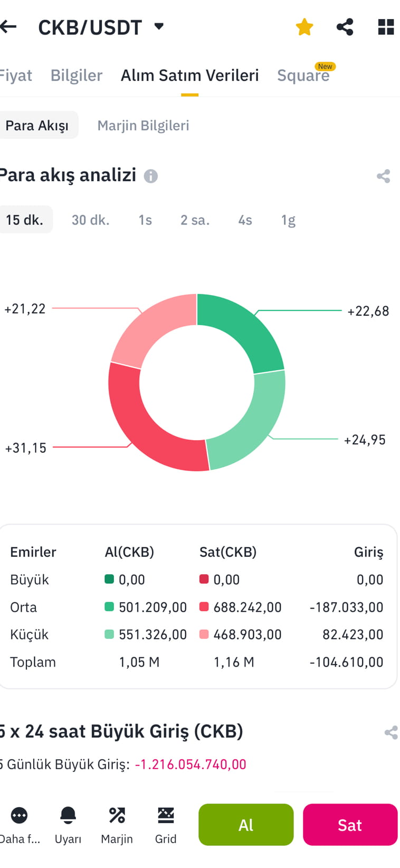Tap the green Al button
This screenshot has height=868, width=400.
[x=245, y=824]
